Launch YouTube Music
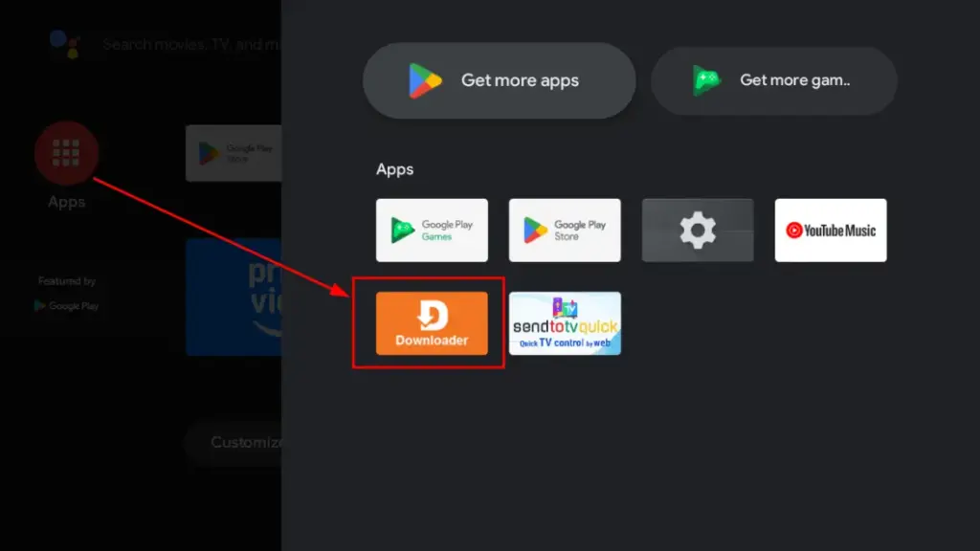The width and height of the screenshot is (980, 551). [830, 230]
